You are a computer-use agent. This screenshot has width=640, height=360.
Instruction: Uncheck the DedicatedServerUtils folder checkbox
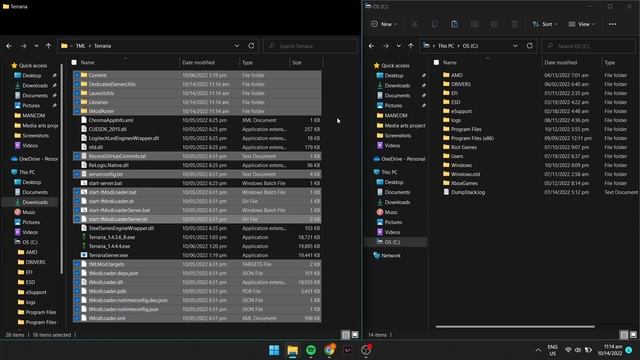click(77, 84)
